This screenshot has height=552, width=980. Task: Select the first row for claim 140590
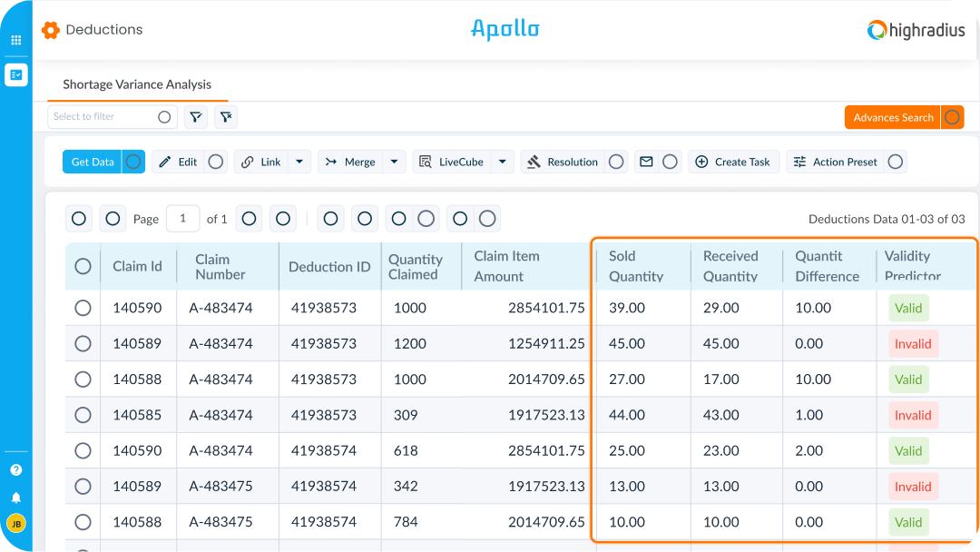click(83, 308)
